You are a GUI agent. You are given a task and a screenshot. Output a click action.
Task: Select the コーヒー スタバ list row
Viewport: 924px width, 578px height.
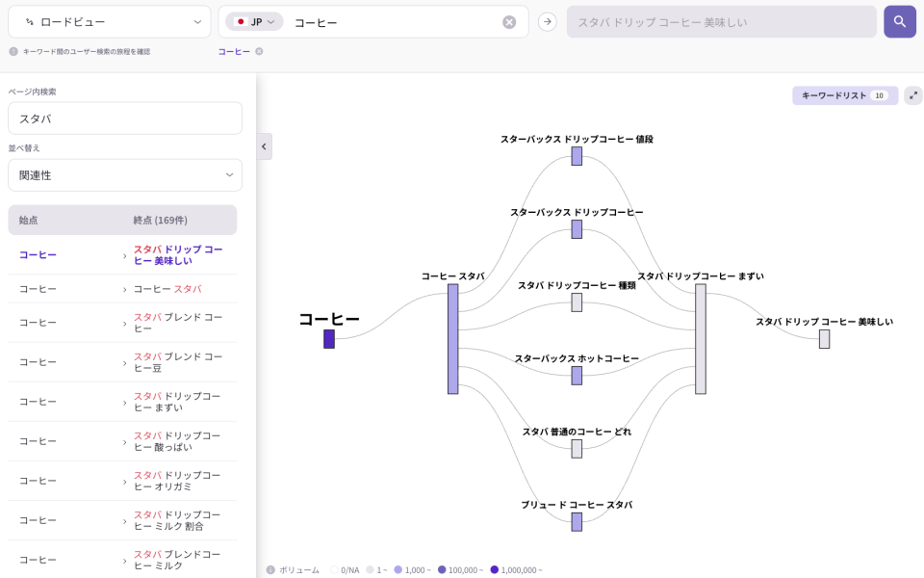[x=123, y=289]
